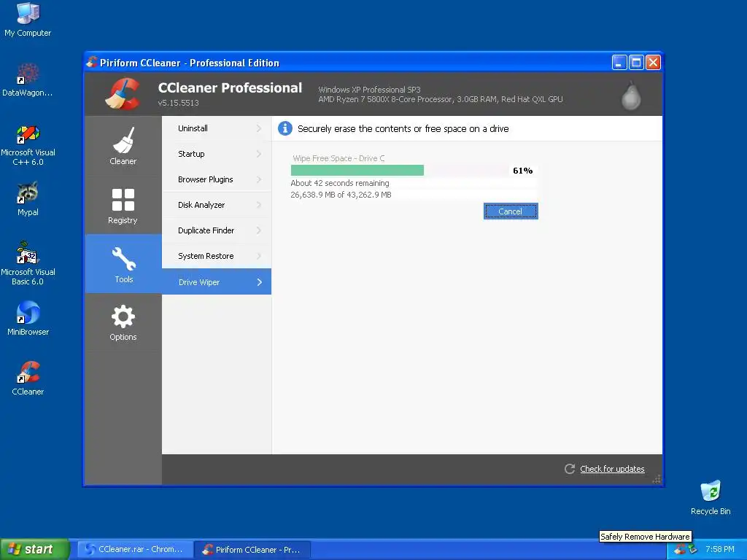Click the title bar CCleaner icon
Image resolution: width=747 pixels, height=560 pixels.
(92, 62)
